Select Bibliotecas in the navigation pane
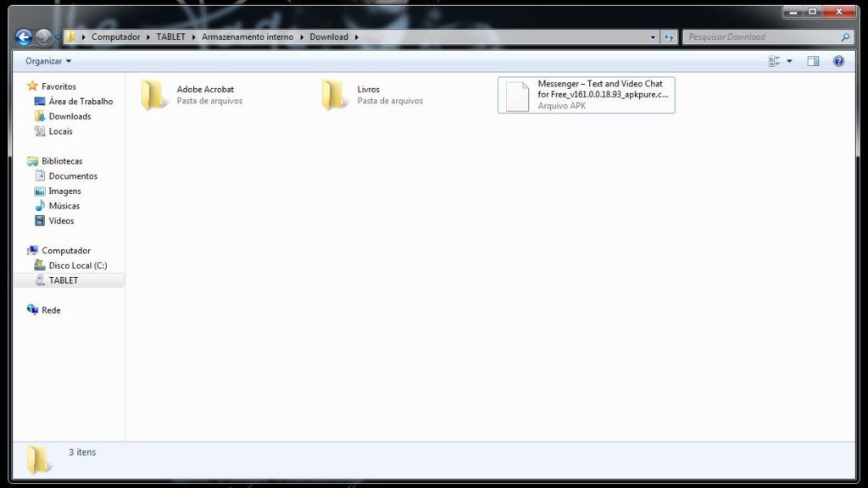This screenshot has width=868, height=488. pos(62,161)
